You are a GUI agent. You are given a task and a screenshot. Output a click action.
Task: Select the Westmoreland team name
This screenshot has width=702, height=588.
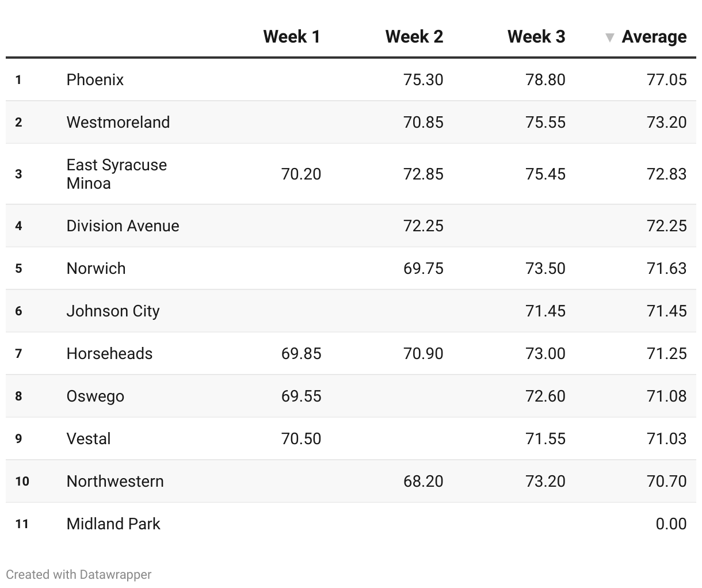[x=118, y=122]
